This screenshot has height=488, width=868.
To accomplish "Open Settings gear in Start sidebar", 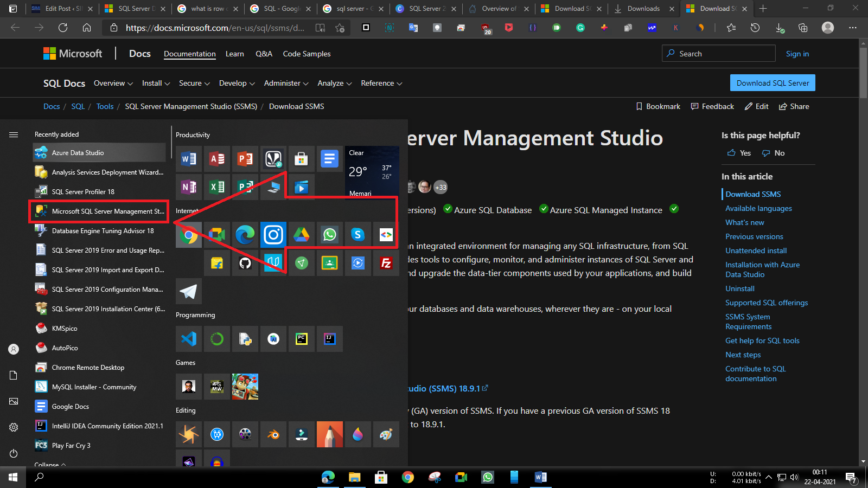I will [14, 427].
